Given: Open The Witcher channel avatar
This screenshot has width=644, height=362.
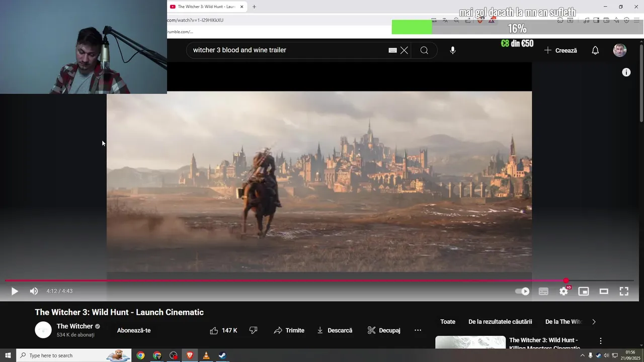Looking at the screenshot, I should coord(43,330).
